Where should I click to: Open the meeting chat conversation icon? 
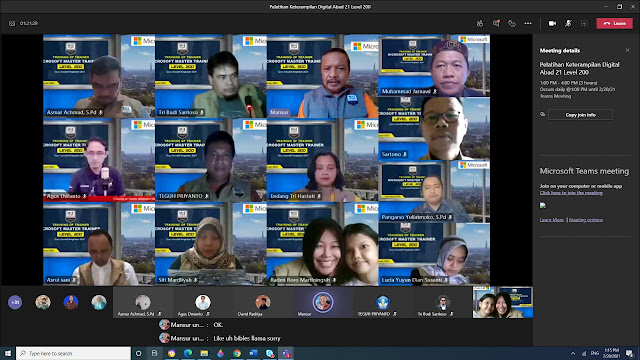click(496, 24)
